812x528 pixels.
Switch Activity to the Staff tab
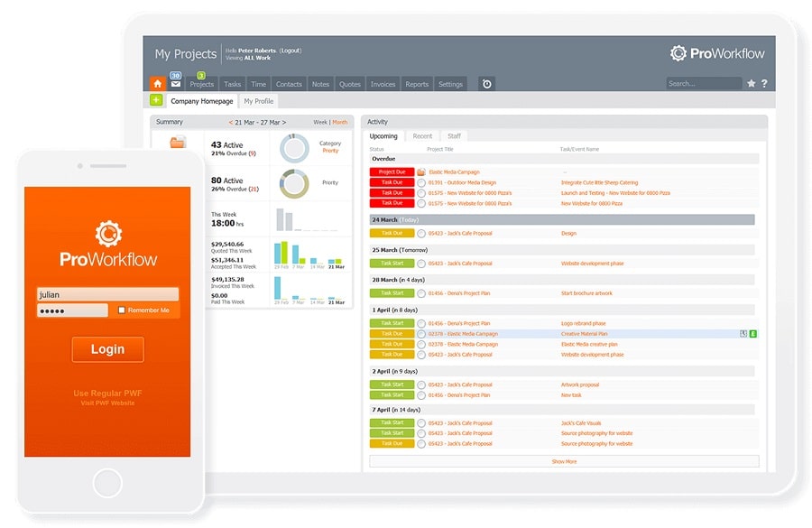click(x=454, y=136)
